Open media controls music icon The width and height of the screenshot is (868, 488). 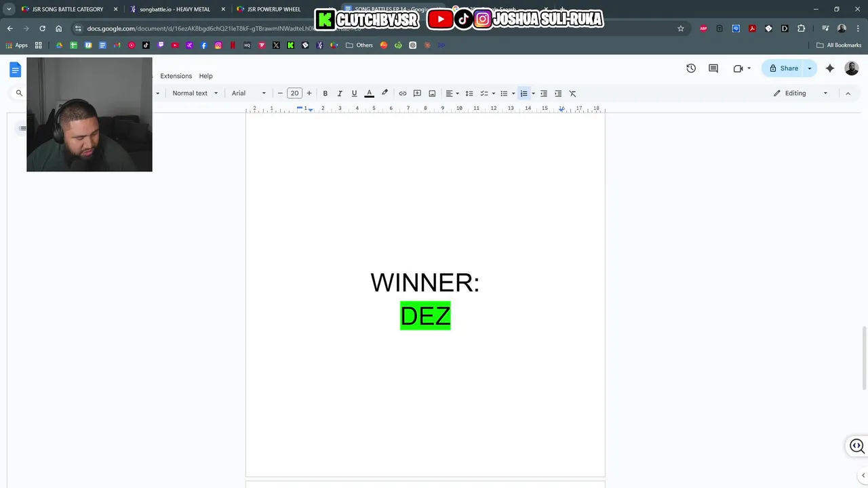[x=825, y=28]
